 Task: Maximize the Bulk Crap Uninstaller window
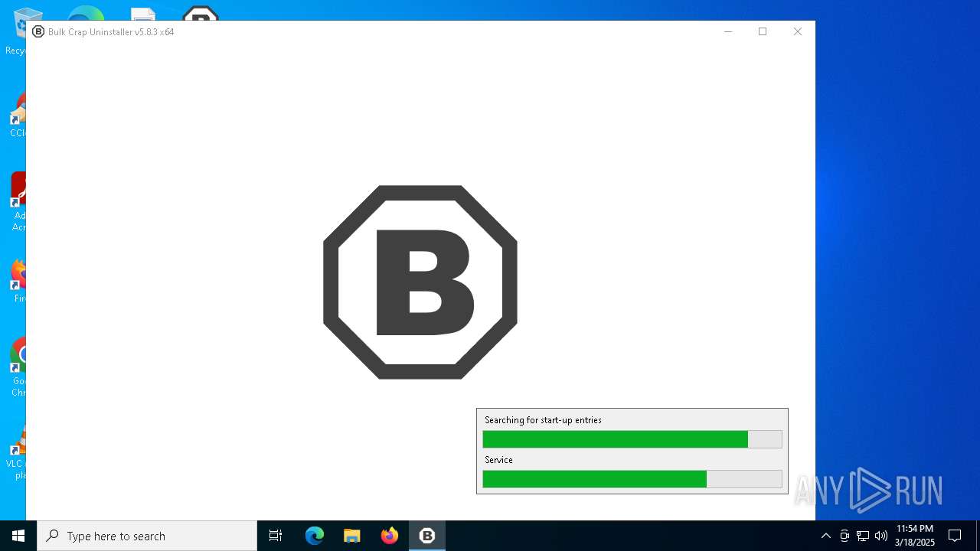pos(763,31)
